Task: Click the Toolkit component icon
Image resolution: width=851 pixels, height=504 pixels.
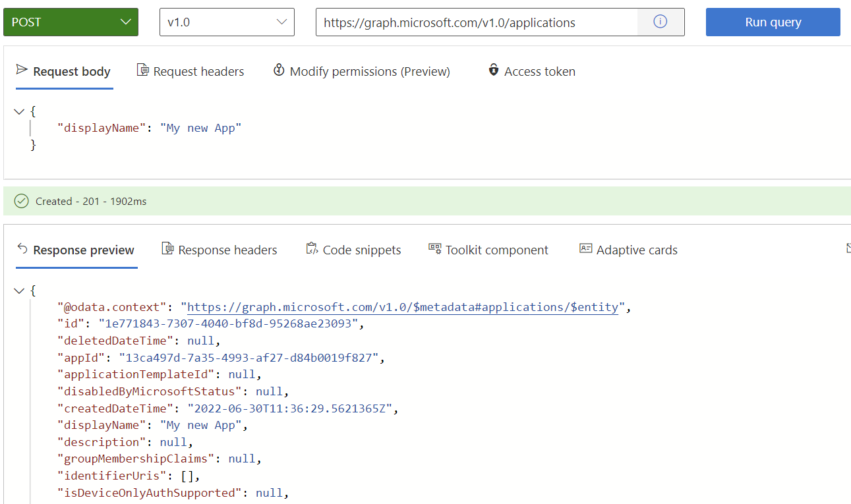Action: [x=435, y=248]
